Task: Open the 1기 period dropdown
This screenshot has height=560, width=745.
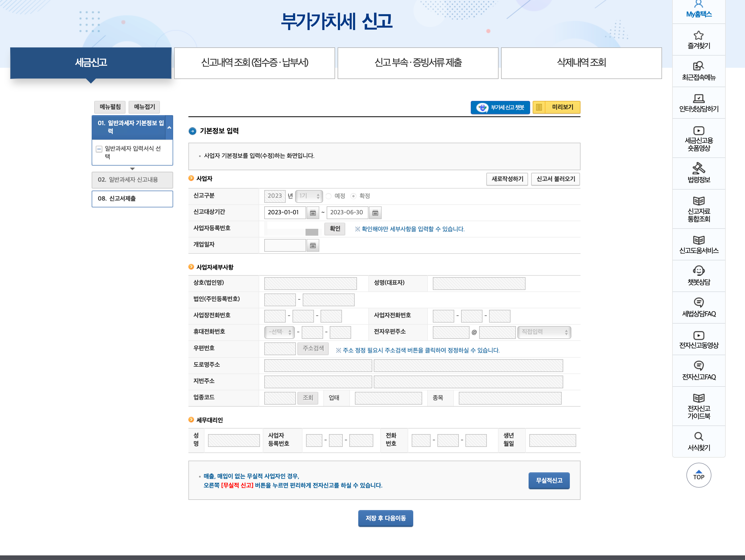Action: click(x=309, y=196)
